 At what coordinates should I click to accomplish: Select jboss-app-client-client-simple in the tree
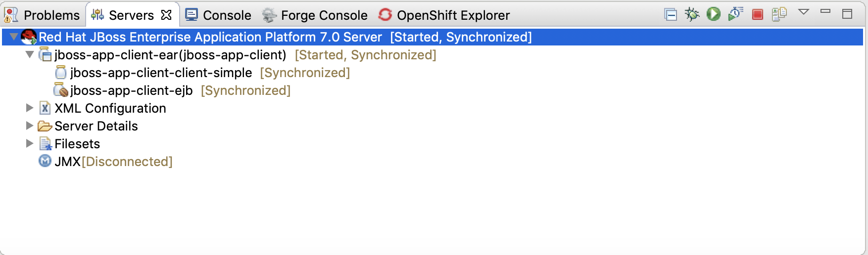pos(161,73)
